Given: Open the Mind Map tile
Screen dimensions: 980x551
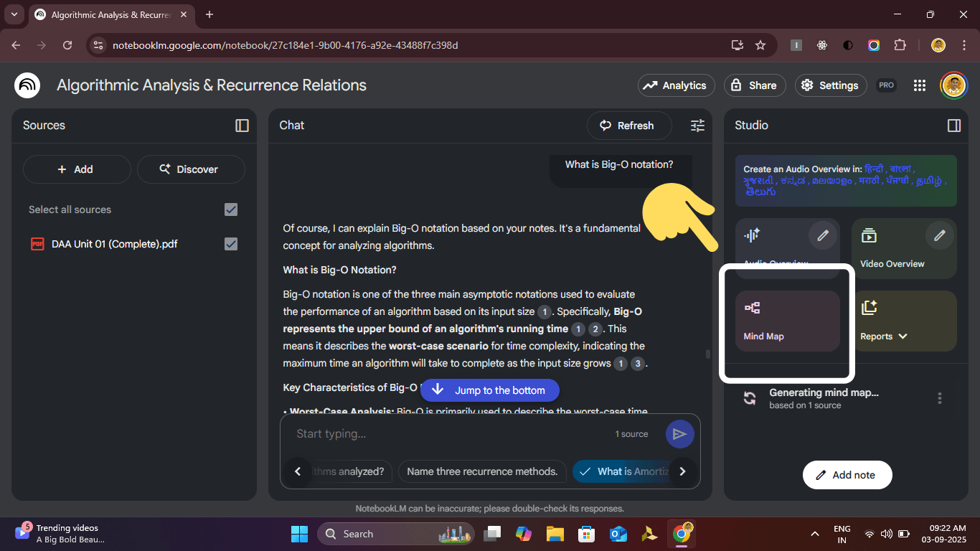Looking at the screenshot, I should point(787,321).
